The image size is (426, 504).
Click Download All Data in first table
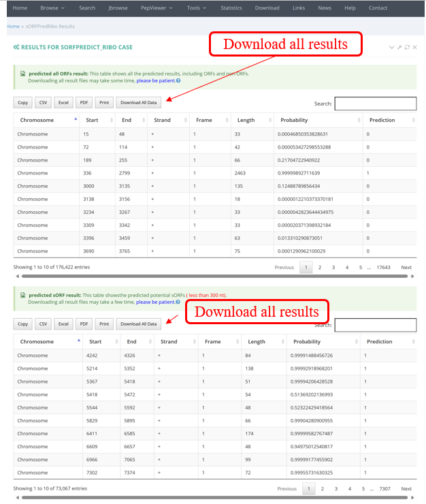(139, 103)
